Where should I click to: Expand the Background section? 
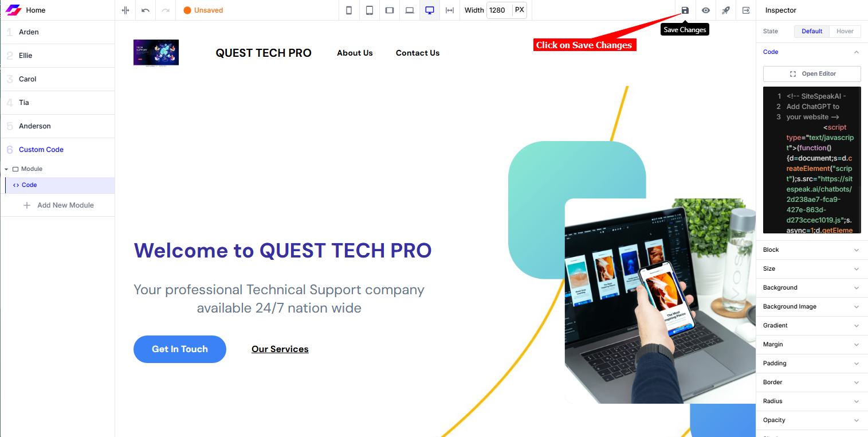tap(812, 288)
